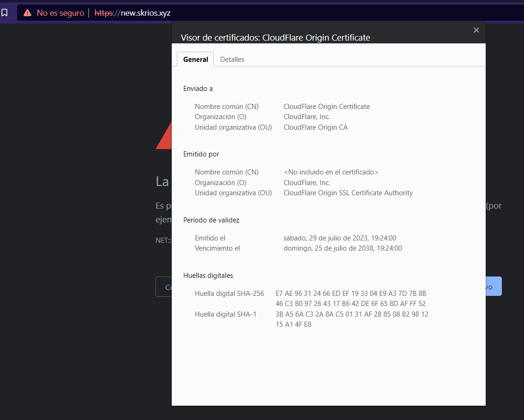Switch to the Detalles tab
Image resolution: width=524 pixels, height=420 pixels.
coord(232,60)
